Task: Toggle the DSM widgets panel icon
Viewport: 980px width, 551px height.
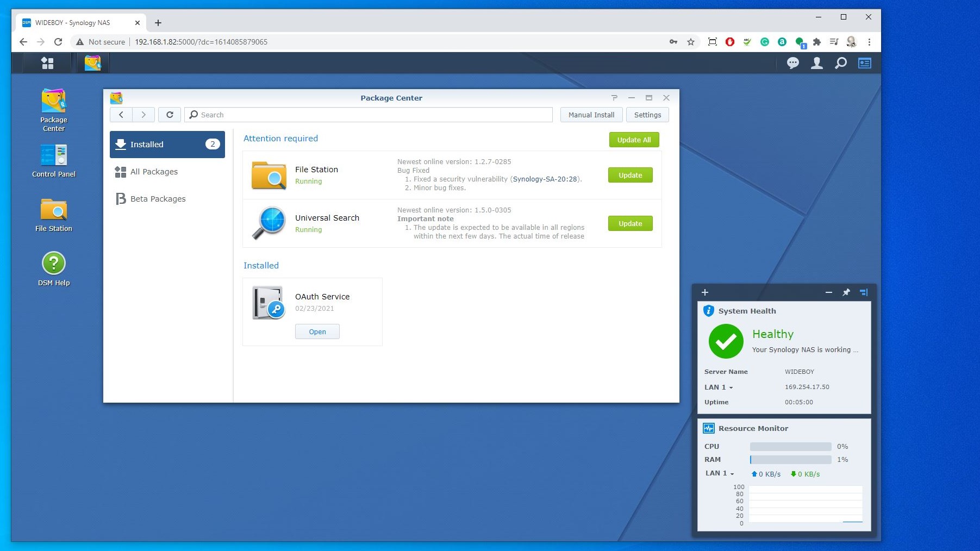Action: click(x=864, y=63)
